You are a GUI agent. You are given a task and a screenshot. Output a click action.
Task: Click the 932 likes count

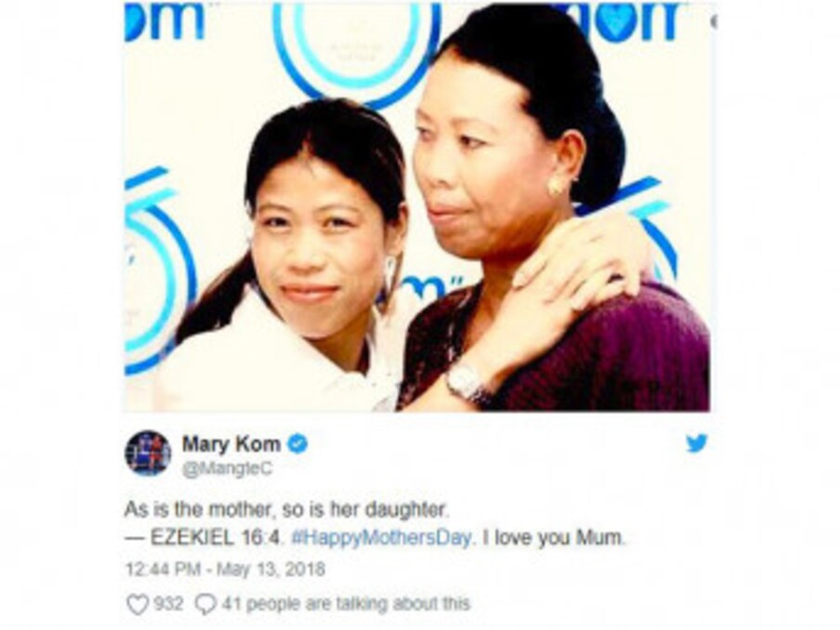pos(169,604)
